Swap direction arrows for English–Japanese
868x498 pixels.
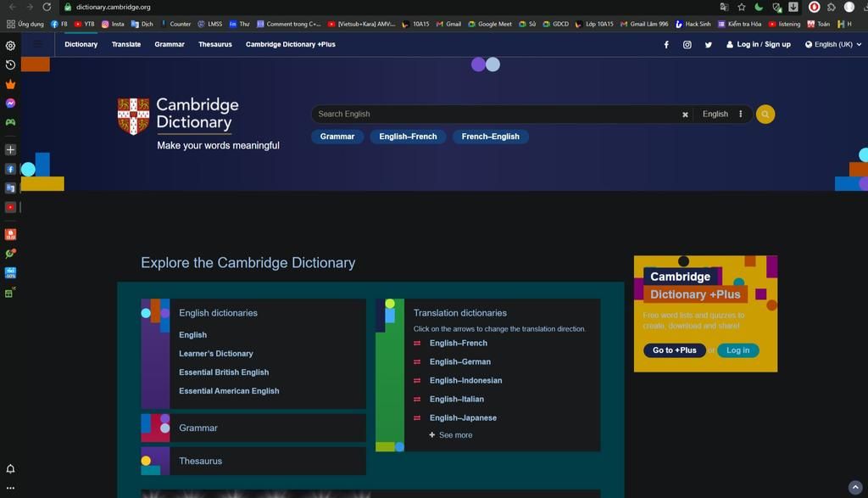tap(417, 418)
